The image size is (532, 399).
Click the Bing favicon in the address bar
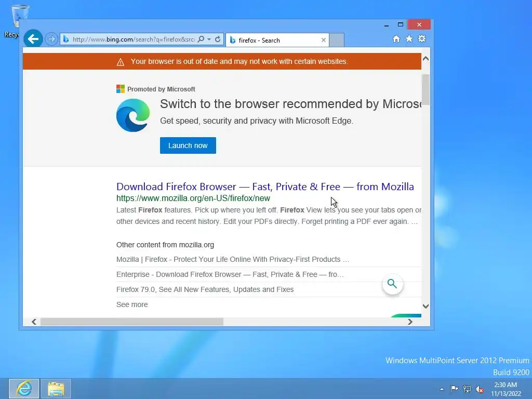[66, 39]
